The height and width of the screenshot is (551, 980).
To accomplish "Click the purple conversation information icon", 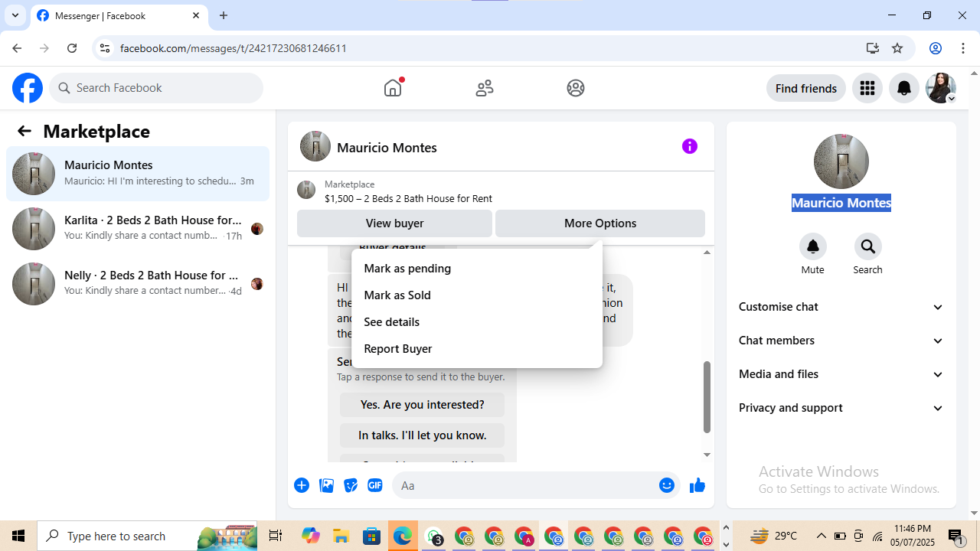I will point(690,146).
